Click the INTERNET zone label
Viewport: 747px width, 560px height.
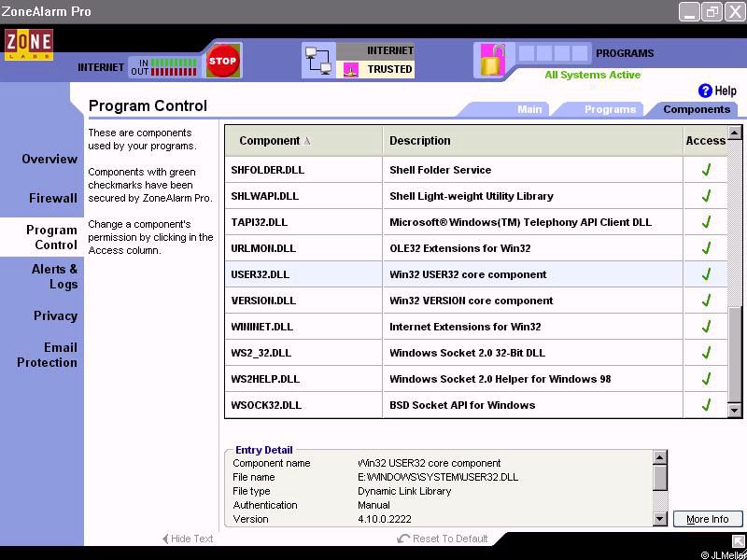(x=389, y=50)
